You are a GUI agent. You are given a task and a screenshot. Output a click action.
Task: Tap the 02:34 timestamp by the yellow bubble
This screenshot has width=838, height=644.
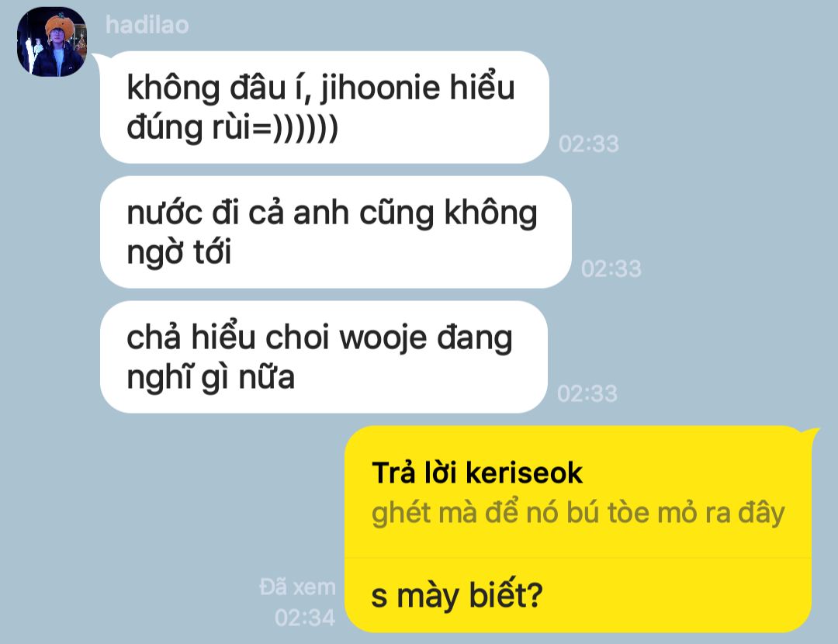(305, 618)
